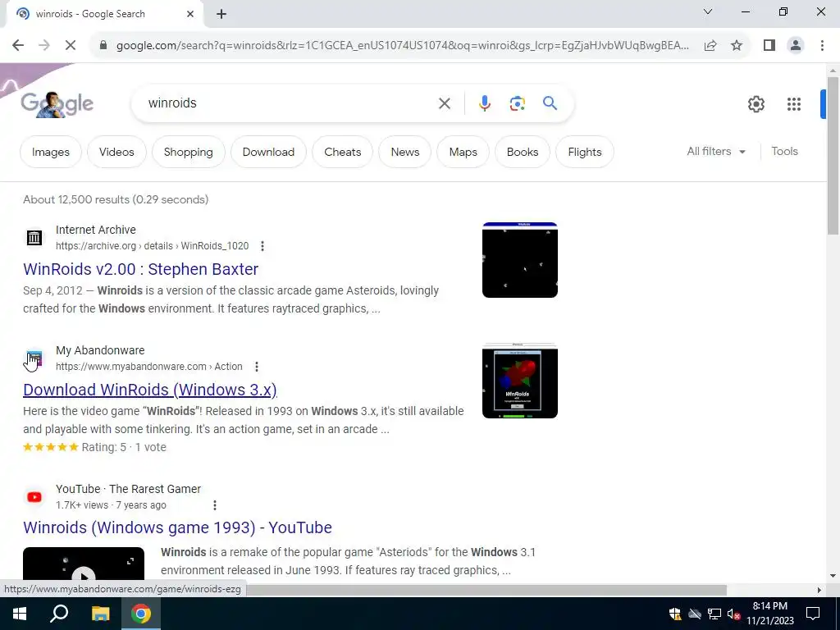
Task: Clear the search box with the X
Action: pyautogui.click(x=444, y=103)
